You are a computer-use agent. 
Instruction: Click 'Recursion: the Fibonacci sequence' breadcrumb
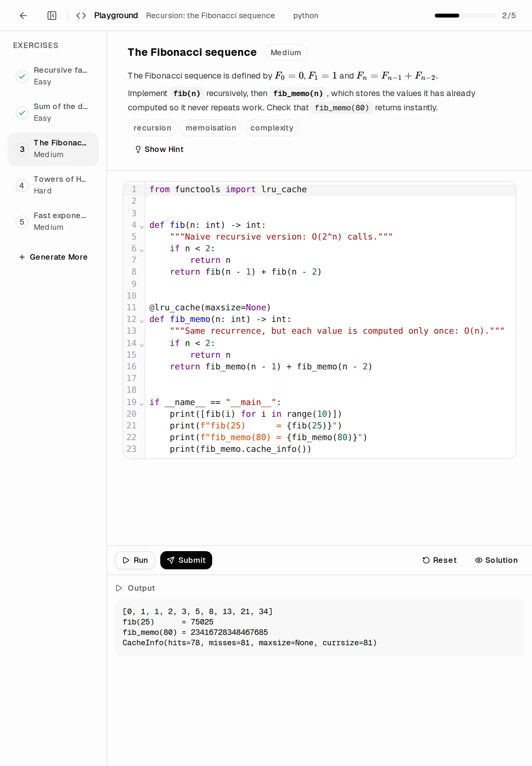210,15
